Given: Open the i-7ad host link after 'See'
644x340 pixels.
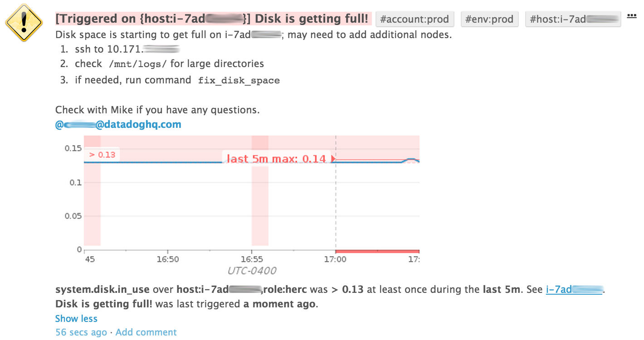Looking at the screenshot, I should coord(575,289).
